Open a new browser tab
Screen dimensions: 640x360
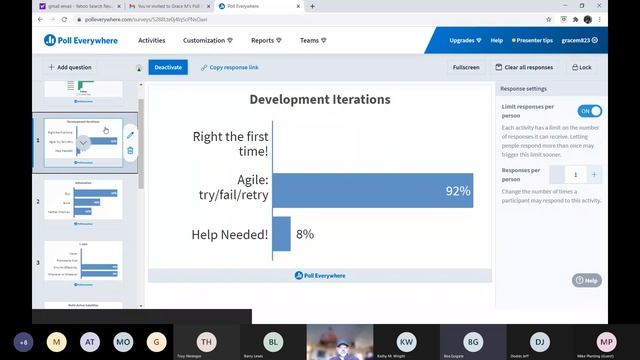click(312, 6)
